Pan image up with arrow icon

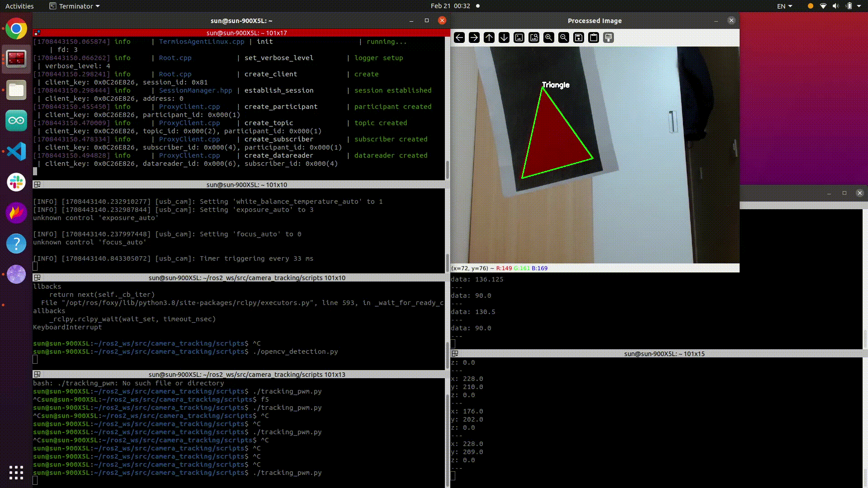489,38
